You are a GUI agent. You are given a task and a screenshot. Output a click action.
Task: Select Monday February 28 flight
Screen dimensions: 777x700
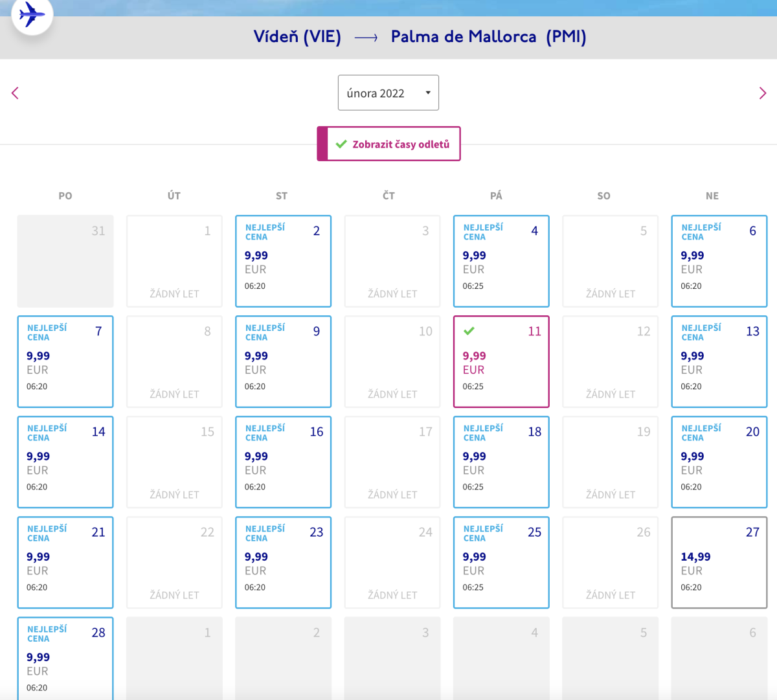point(65,657)
